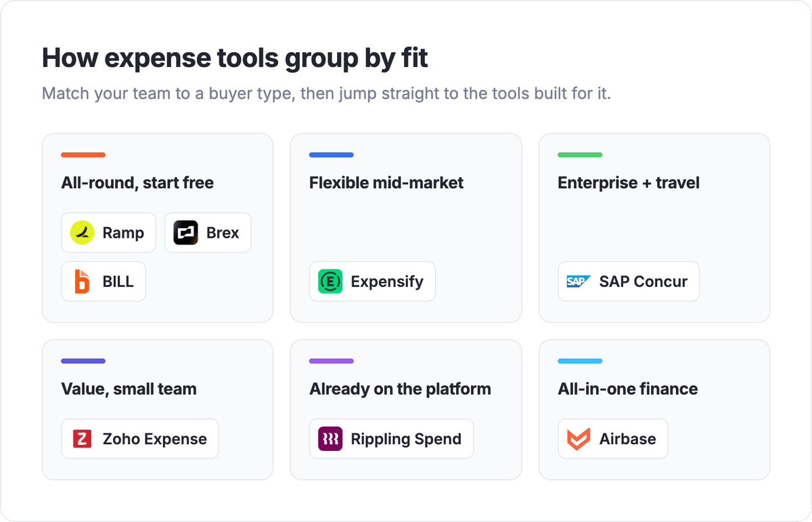Click the 'All-round, start free' card heading
812x522 pixels.
pos(137,183)
